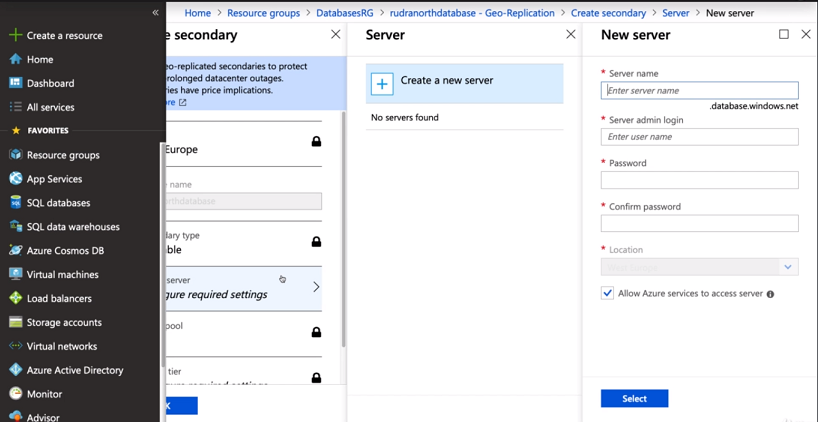Open SQL data warehouses icon
Image resolution: width=818 pixels, height=422 pixels.
click(x=16, y=226)
